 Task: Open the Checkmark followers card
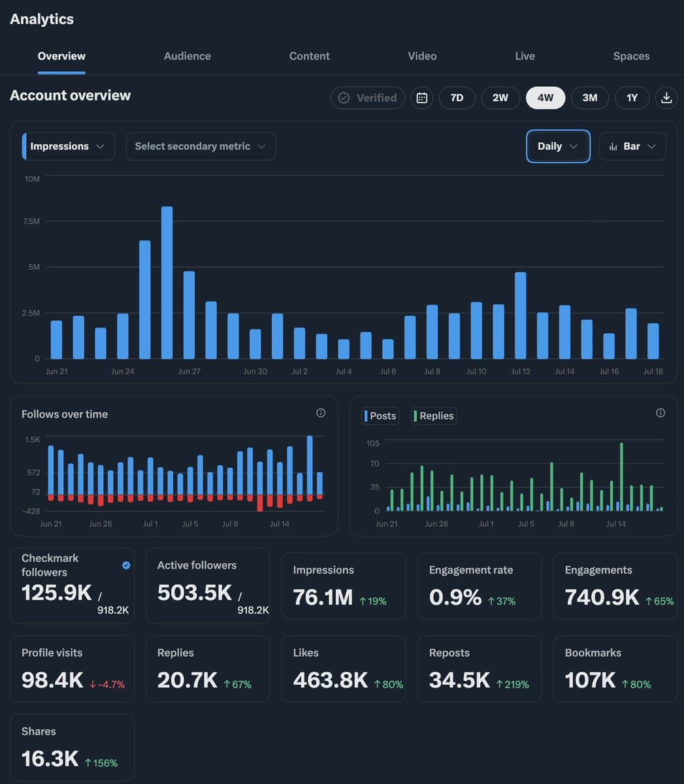(72, 586)
